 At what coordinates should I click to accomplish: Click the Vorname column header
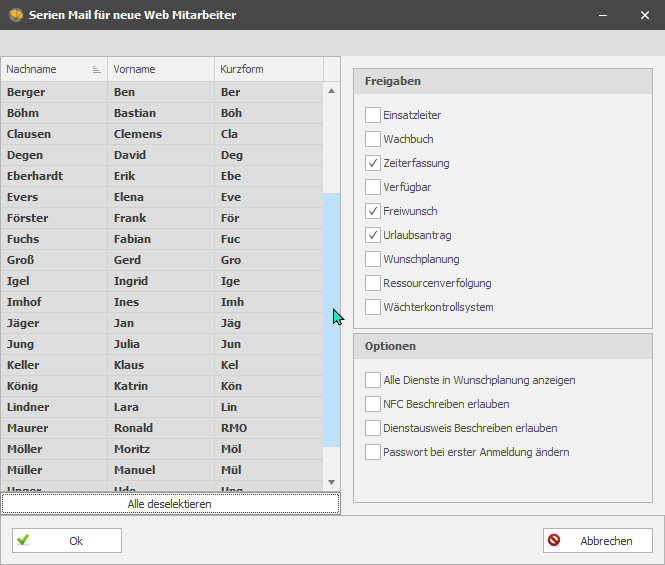[x=160, y=70]
